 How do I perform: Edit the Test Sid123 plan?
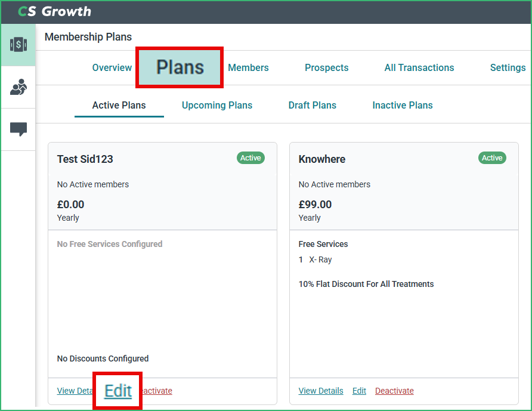(x=117, y=390)
